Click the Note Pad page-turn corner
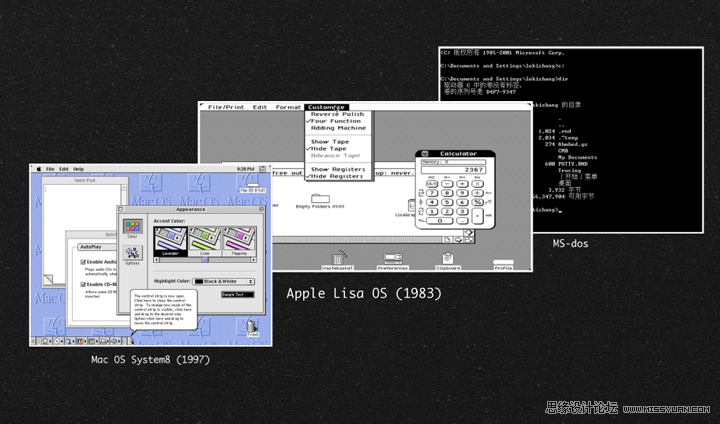 48,278
